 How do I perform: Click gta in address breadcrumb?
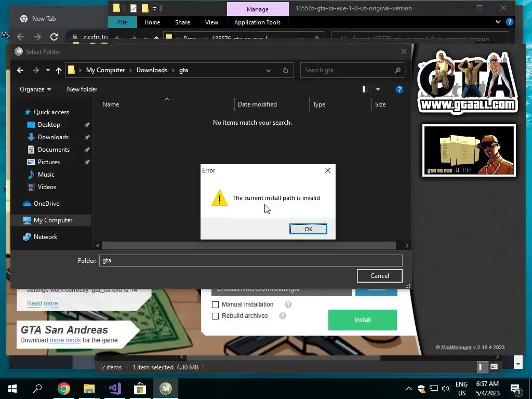[x=183, y=70]
